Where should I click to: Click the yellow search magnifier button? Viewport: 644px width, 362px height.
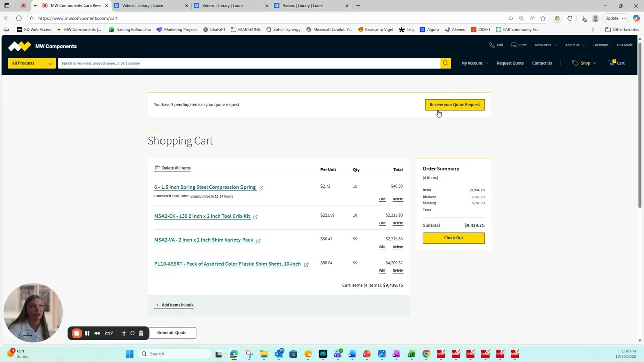[445, 63]
